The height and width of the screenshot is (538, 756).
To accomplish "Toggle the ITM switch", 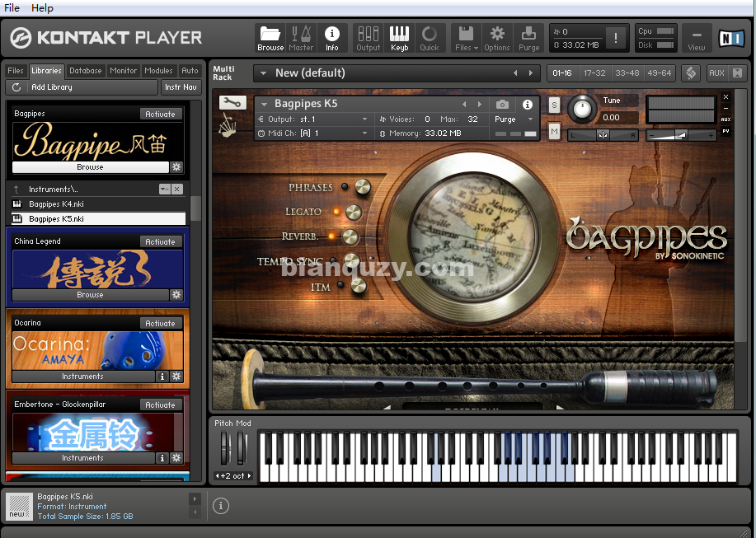I will (x=359, y=285).
